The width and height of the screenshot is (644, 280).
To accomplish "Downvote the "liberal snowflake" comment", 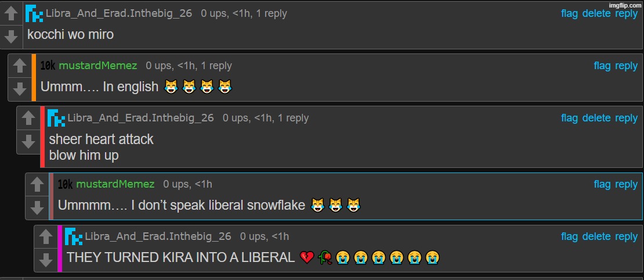I will pos(37,207).
